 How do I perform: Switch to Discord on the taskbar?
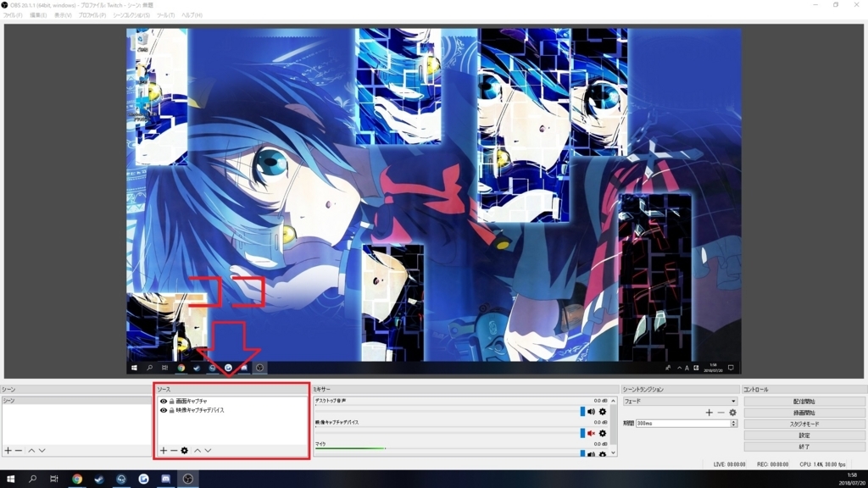(x=165, y=480)
